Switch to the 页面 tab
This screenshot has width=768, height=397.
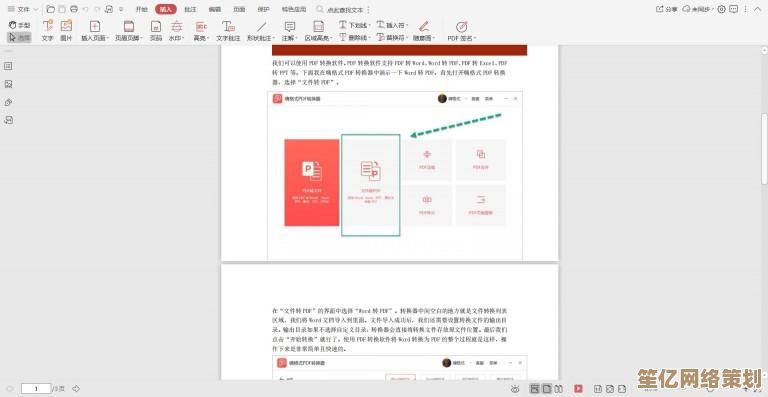239,9
